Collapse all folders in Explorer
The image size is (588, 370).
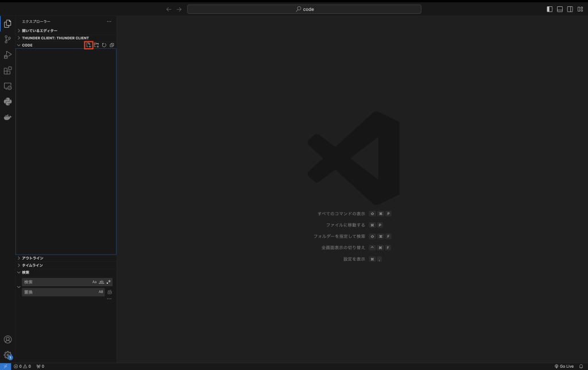click(112, 45)
